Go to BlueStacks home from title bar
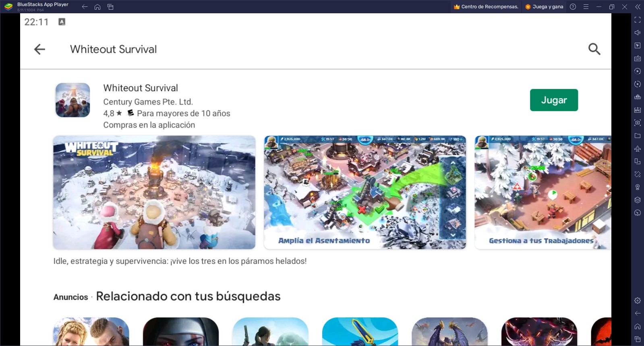Viewport: 644px width, 346px height. [97, 7]
